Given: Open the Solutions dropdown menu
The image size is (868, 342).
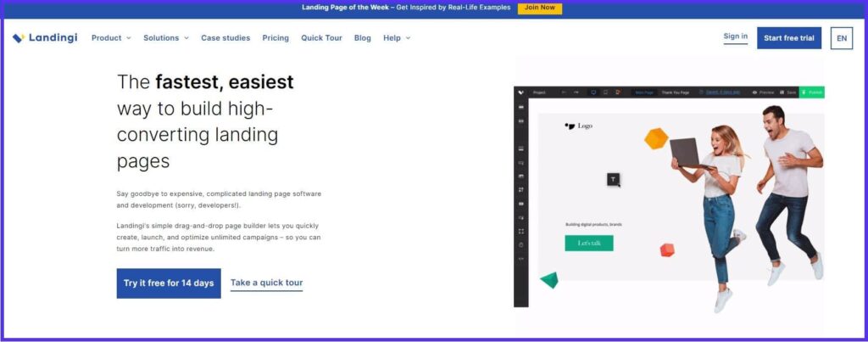Looking at the screenshot, I should [165, 38].
